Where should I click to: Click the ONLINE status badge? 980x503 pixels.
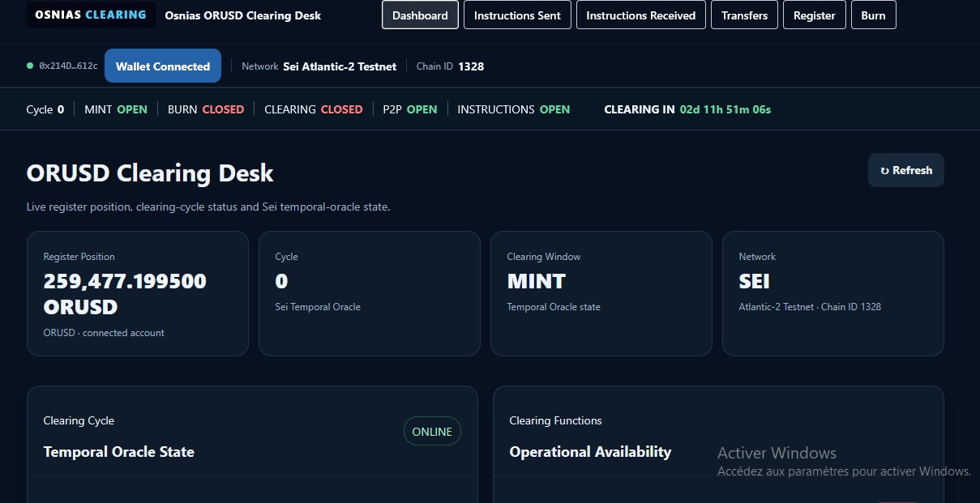pos(432,432)
